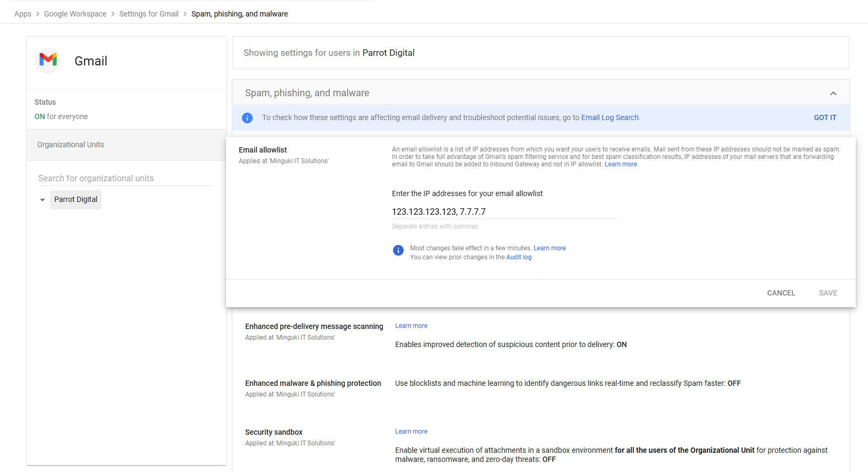Navigate to Settings for Gmail breadcrumb
This screenshot has height=473, width=868.
pos(148,14)
